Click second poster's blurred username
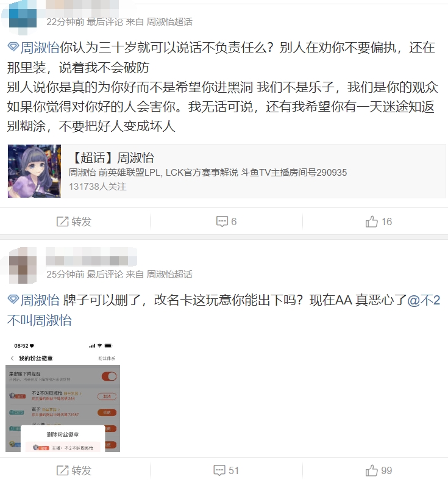Screen dimensions: 448x482 pyautogui.click(x=91, y=257)
